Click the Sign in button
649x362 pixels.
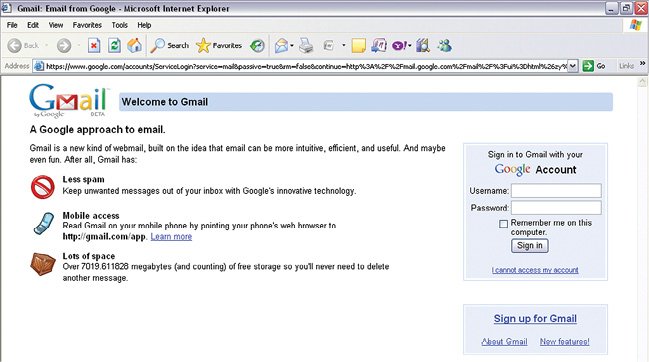coord(529,245)
